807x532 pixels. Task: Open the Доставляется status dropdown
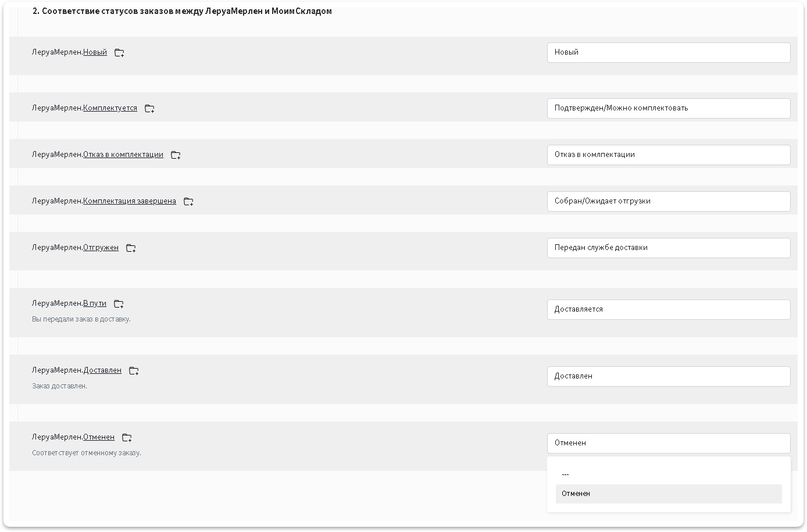click(668, 309)
